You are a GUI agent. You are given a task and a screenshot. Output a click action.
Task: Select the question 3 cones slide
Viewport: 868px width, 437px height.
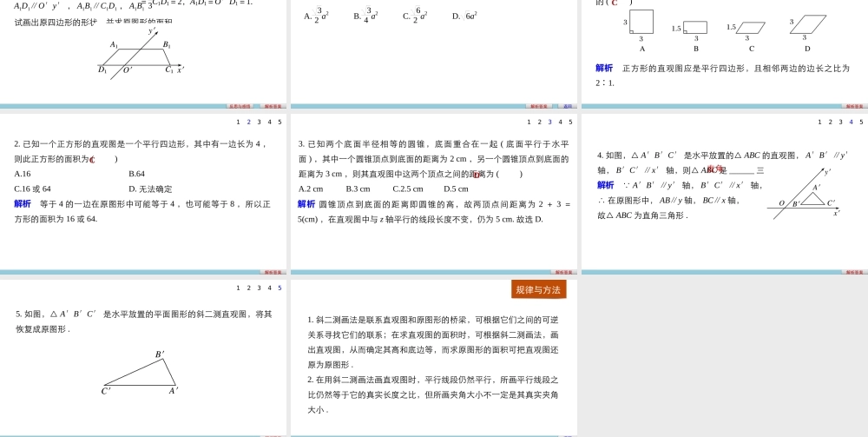434,195
